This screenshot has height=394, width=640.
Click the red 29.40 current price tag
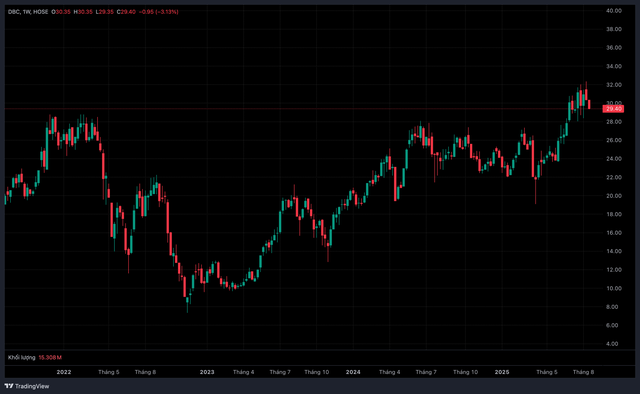613,109
